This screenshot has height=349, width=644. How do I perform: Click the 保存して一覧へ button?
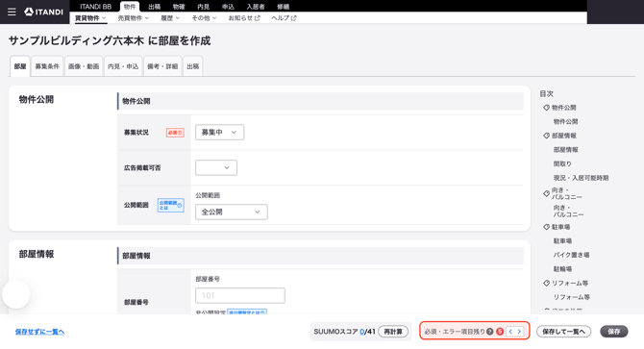click(563, 332)
